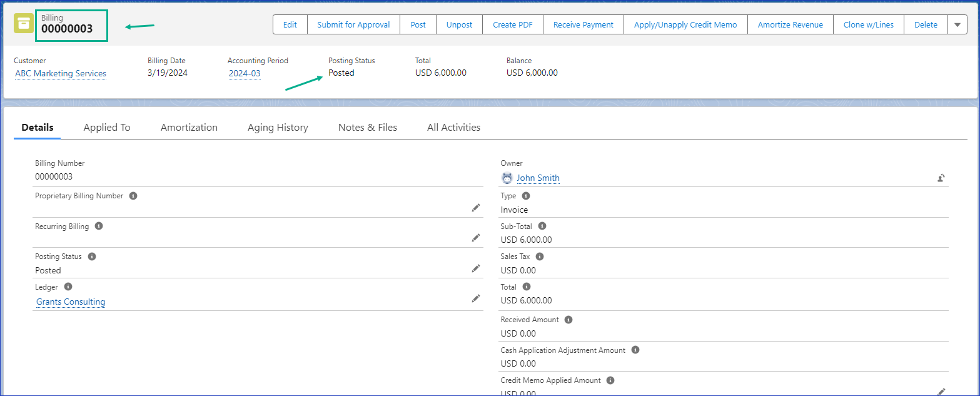Click info icon beside Cash Application Adjustment Amount
Viewport: 980px width, 396px height.
[635, 350]
